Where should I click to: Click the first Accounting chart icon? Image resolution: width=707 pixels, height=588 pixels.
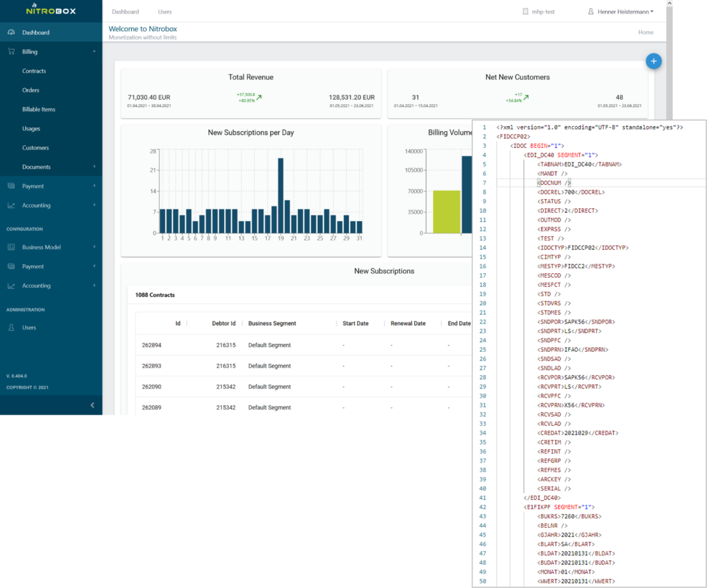11,205
